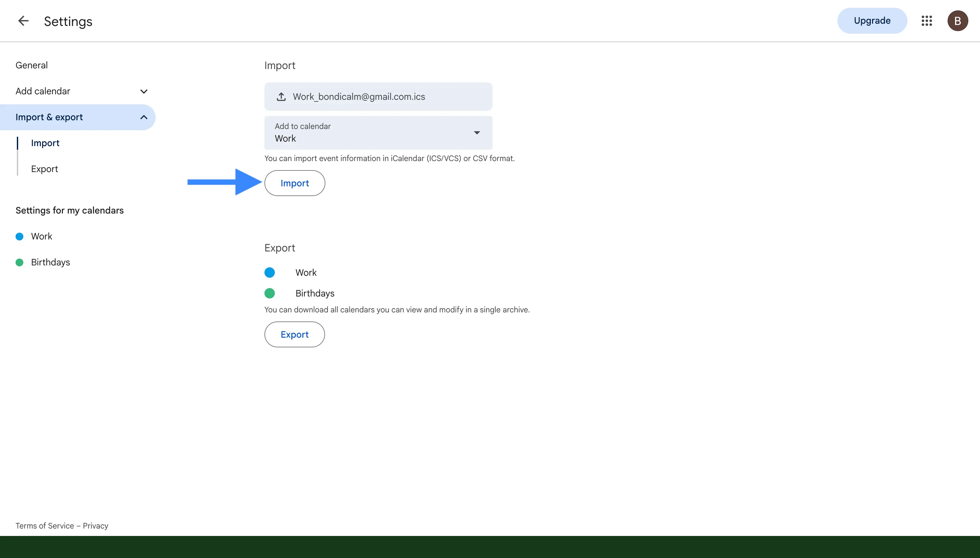
Task: Select the Export sub-item in the sidebar
Action: 44,169
